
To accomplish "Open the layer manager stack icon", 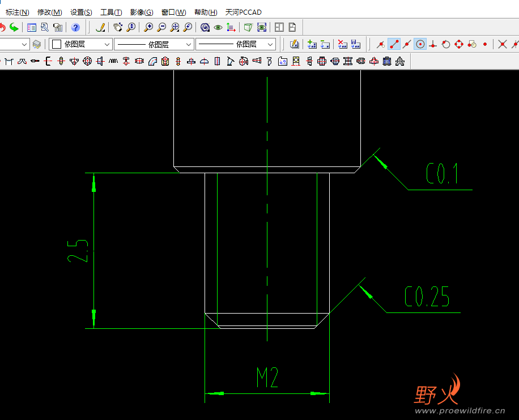I will point(37,44).
